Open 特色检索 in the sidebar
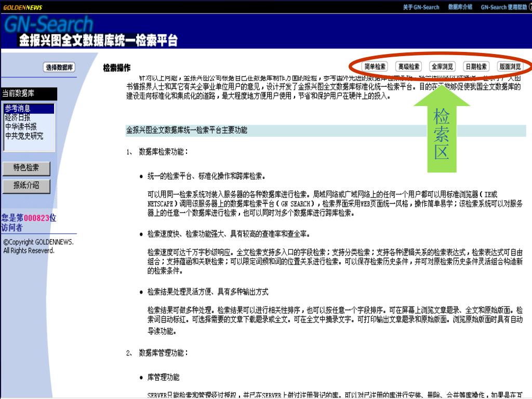This screenshot has height=399, width=532. point(26,168)
